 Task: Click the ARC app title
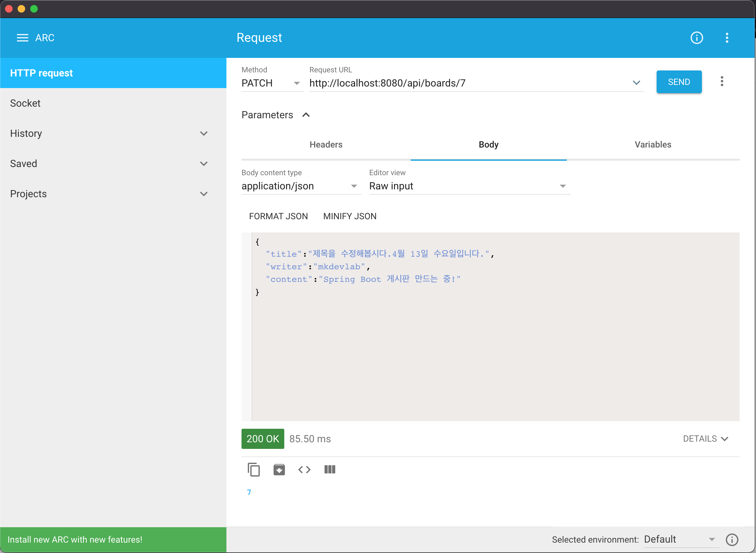(45, 38)
